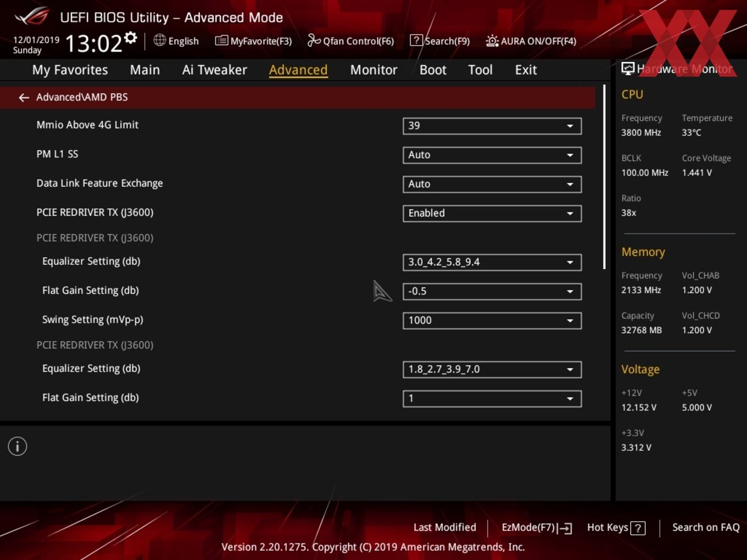Click the +3.3V 3.312 V reading
Image resolution: width=747 pixels, height=560 pixels.
pos(636,447)
